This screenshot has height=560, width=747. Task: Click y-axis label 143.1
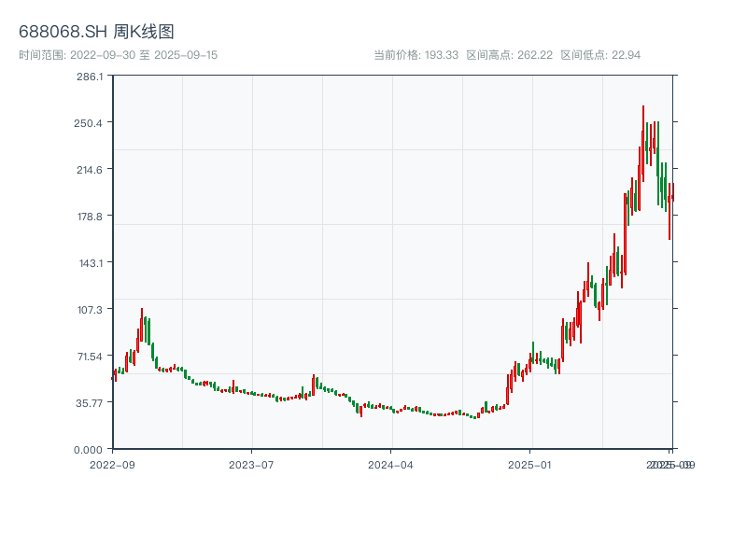(91, 263)
